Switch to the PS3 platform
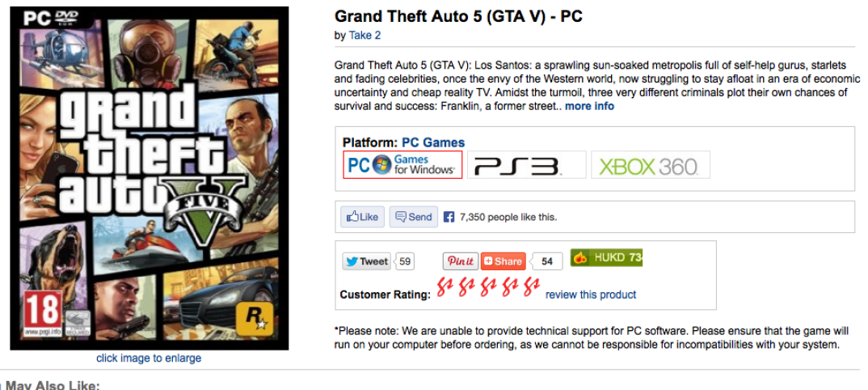 coord(525,166)
